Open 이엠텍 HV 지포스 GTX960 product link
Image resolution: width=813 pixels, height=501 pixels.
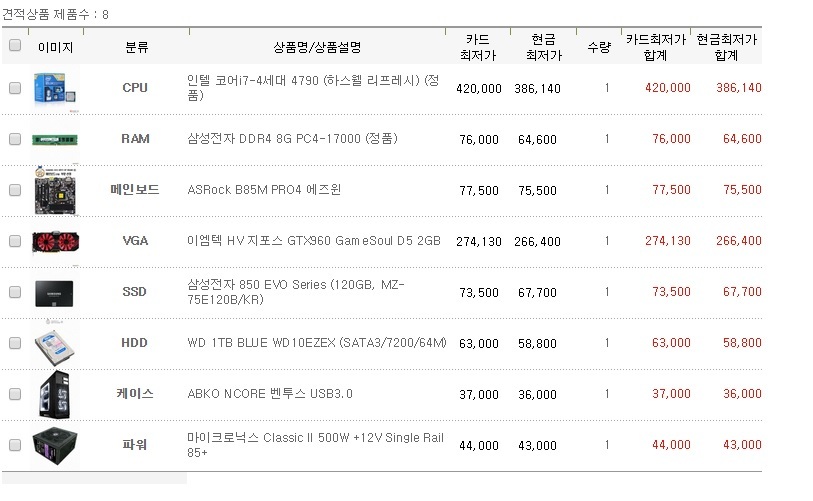pos(313,241)
